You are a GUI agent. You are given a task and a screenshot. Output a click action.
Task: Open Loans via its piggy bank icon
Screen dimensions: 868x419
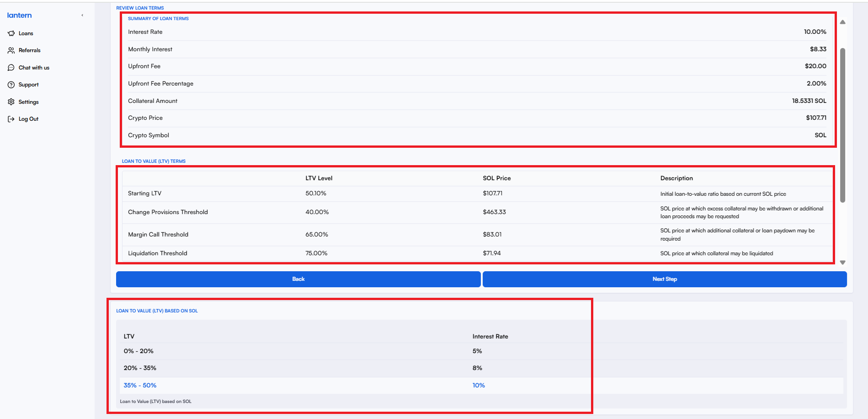click(x=11, y=33)
